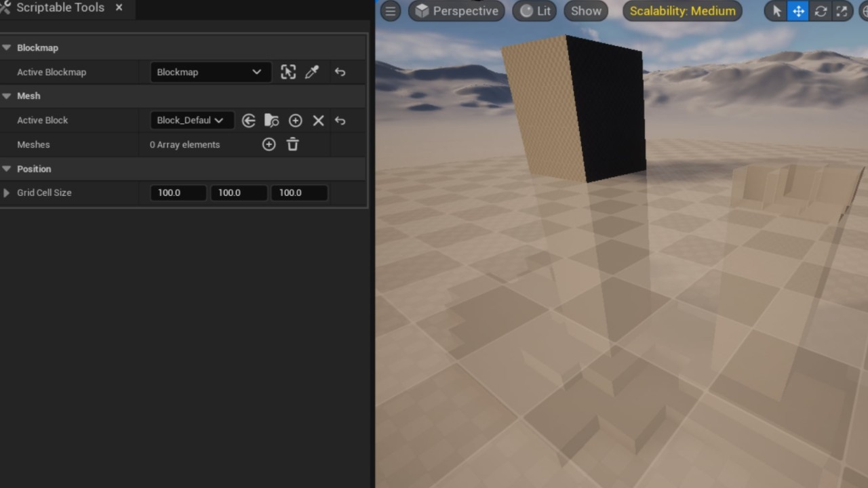Image resolution: width=868 pixels, height=488 pixels.
Task: Clear the Active Block reference
Action: (x=318, y=121)
